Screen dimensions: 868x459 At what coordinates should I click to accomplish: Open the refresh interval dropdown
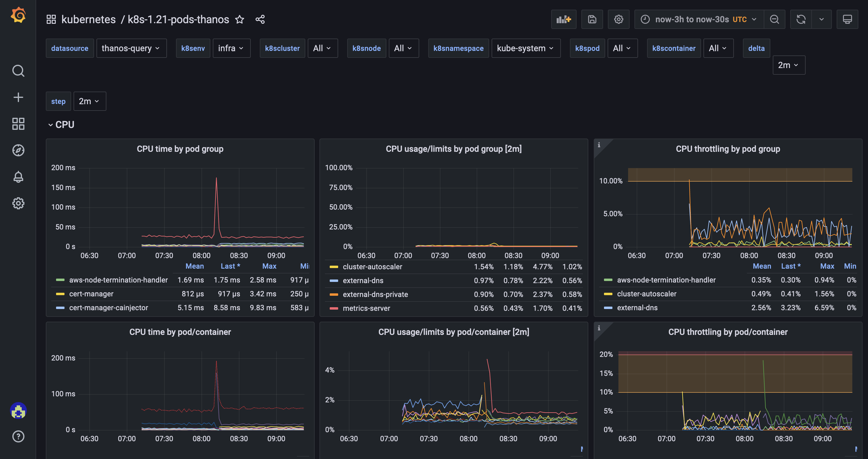click(822, 19)
